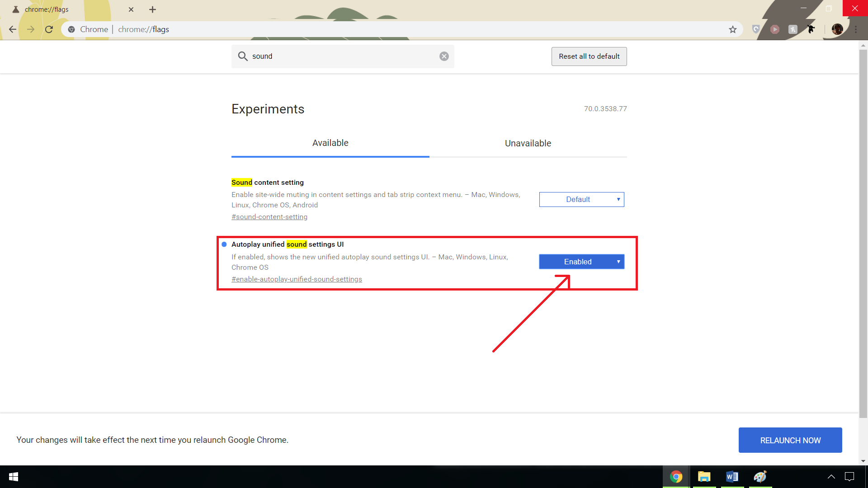
Task: Open the Chrome three-dot menu
Action: [x=856, y=29]
